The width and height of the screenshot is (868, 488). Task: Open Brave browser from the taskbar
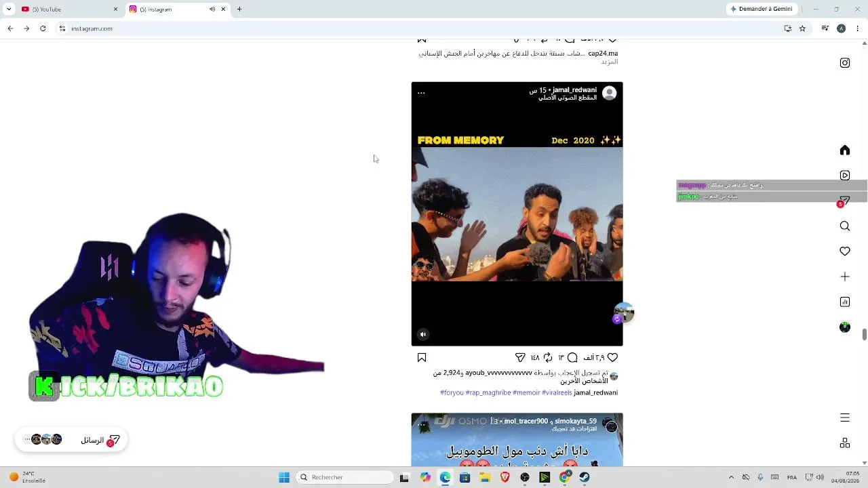[x=505, y=477]
